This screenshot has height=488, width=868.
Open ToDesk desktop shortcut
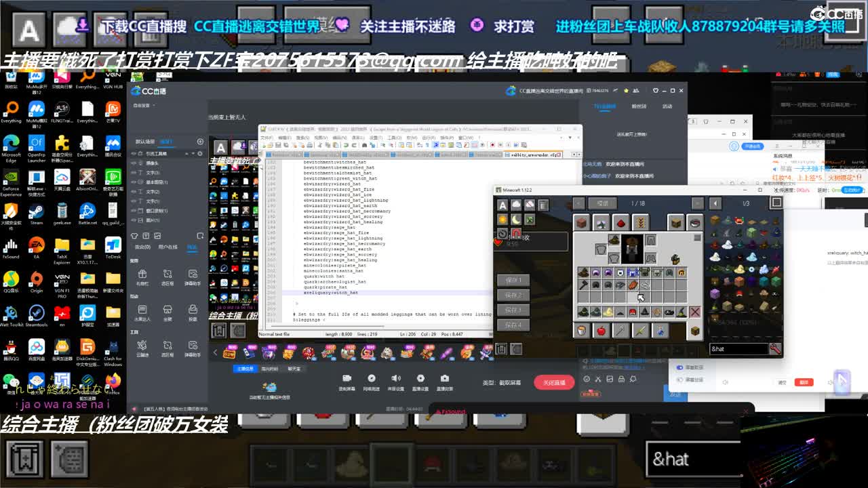pos(113,247)
